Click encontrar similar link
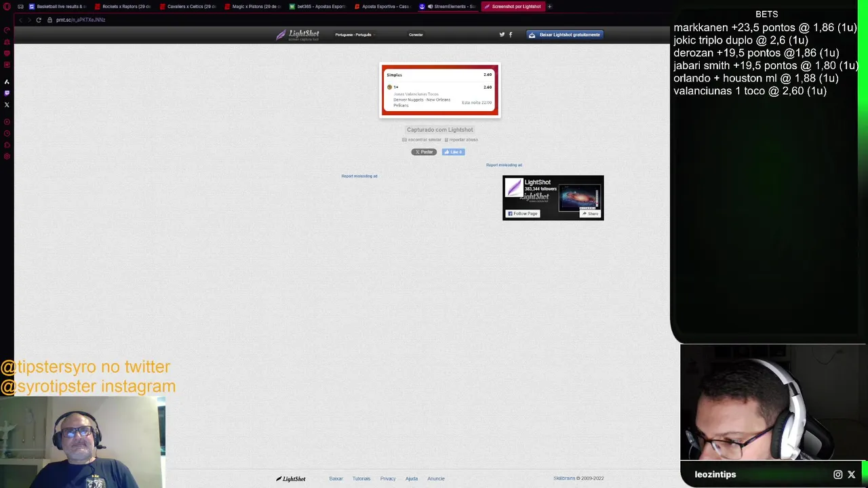 [422, 140]
